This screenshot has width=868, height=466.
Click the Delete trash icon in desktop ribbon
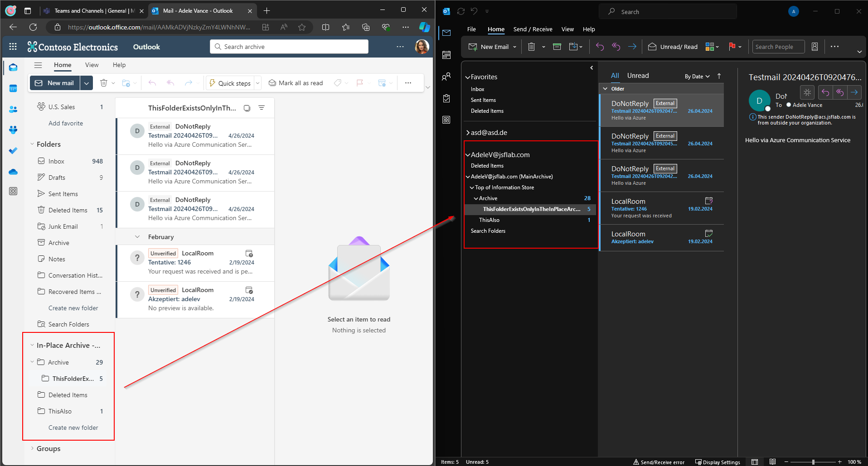(532, 47)
